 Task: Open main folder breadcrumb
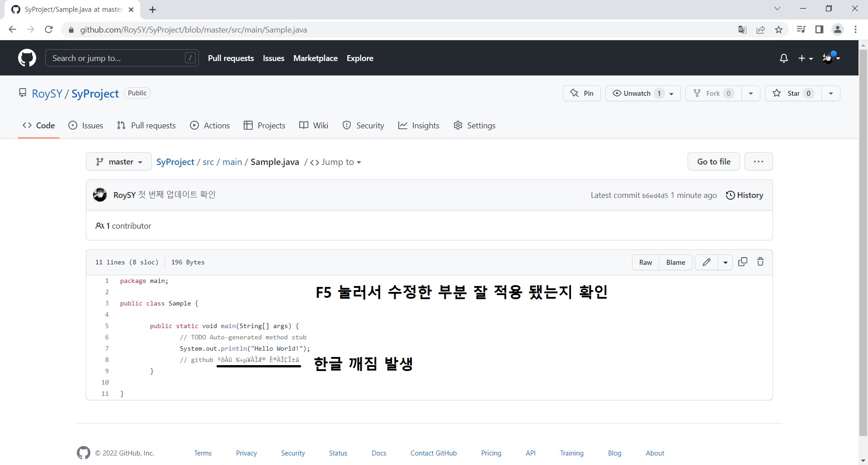coord(232,162)
